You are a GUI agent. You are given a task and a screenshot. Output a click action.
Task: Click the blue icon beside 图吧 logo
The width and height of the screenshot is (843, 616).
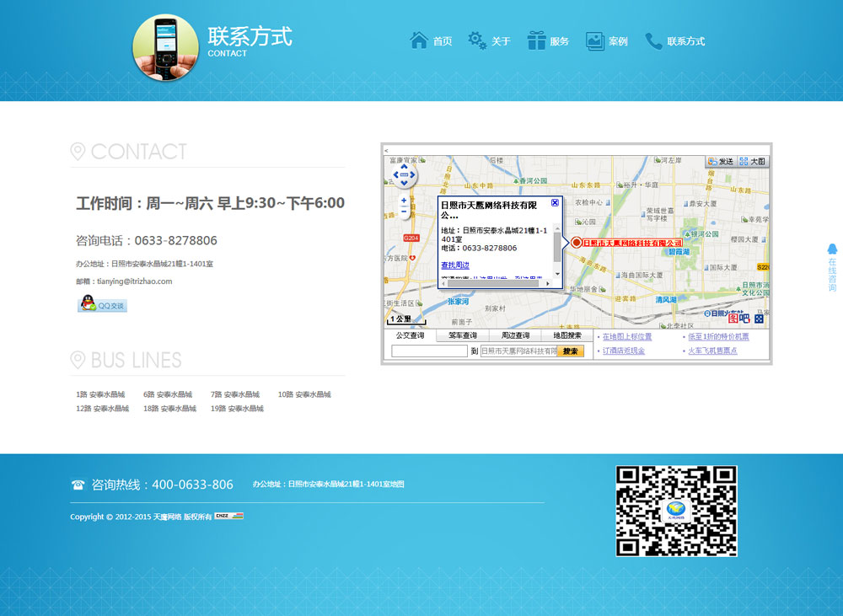759,319
